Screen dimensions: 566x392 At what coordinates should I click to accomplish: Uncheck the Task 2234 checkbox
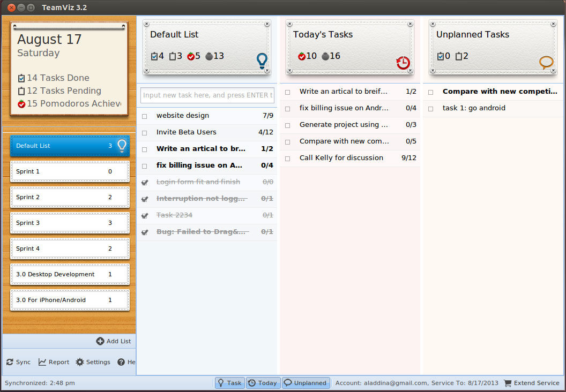(x=145, y=215)
